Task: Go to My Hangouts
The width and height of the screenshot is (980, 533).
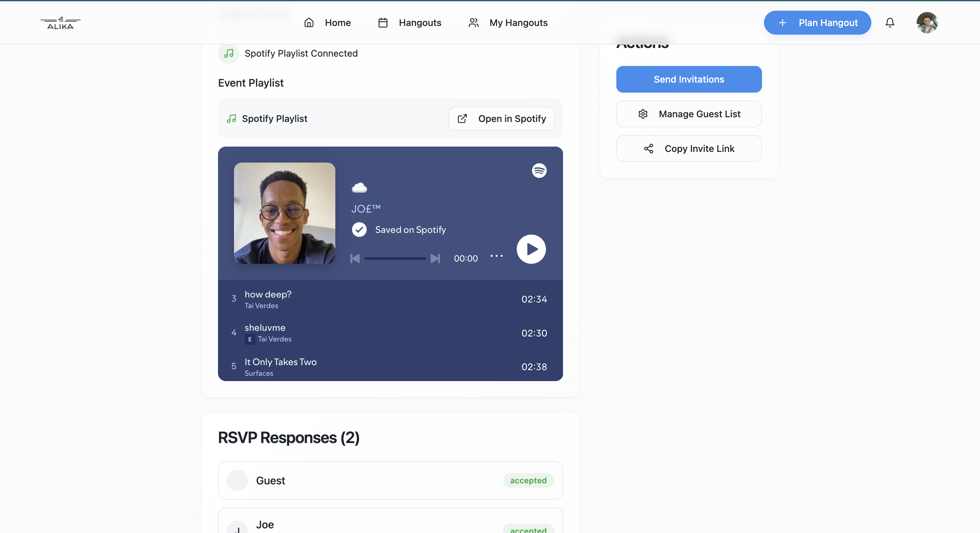Action: click(x=508, y=23)
